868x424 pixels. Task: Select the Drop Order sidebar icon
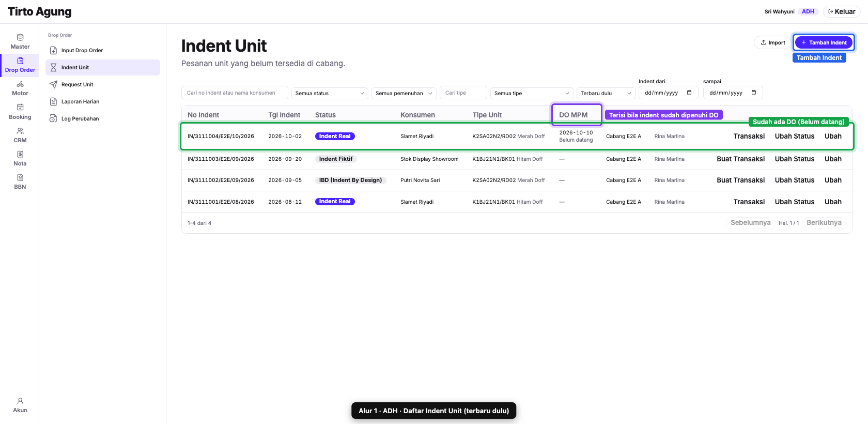coord(20,60)
